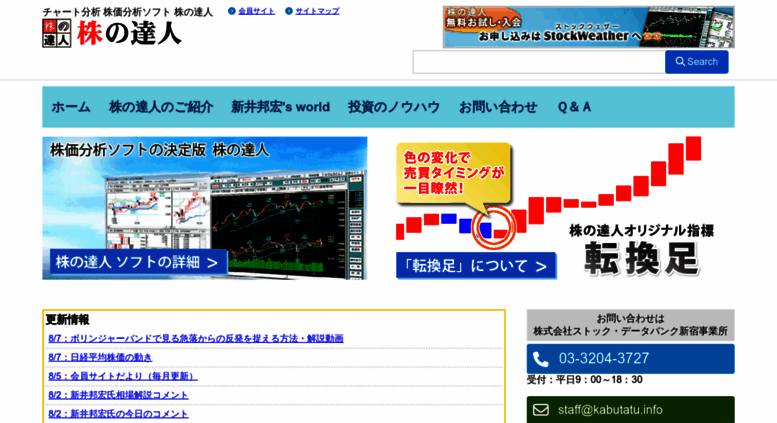Click the お問い合わせは 株式会社ストック・データバンク header
The image size is (777, 423).
(630, 325)
